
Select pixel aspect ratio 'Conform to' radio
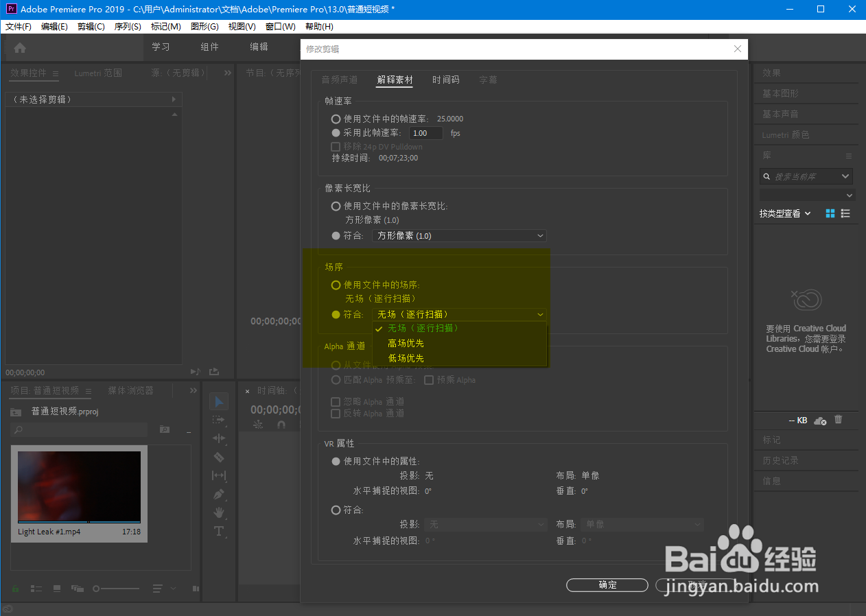point(336,235)
